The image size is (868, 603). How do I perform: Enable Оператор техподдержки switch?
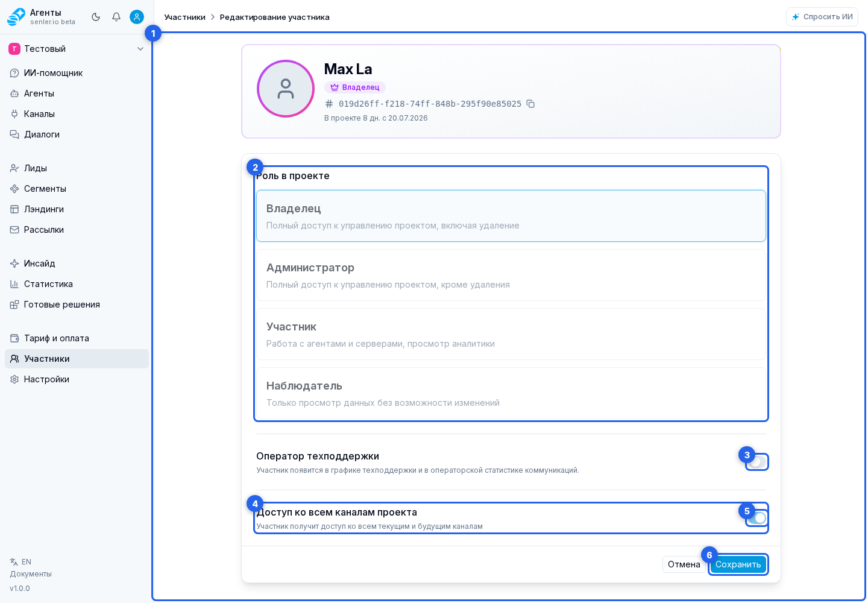pyautogui.click(x=757, y=462)
